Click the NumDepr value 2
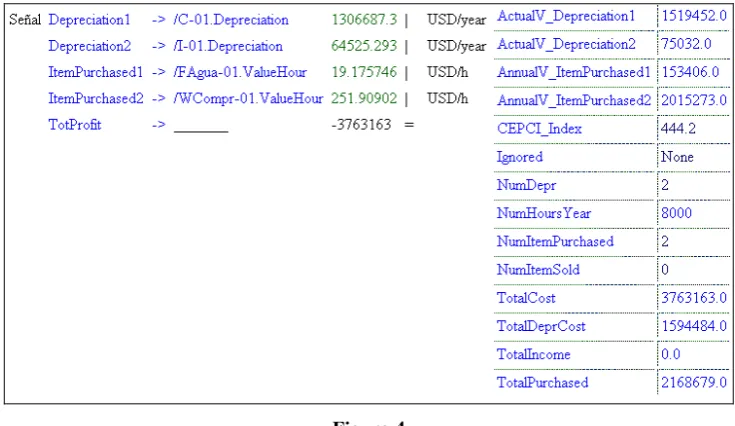The width and height of the screenshot is (735, 426). click(665, 185)
